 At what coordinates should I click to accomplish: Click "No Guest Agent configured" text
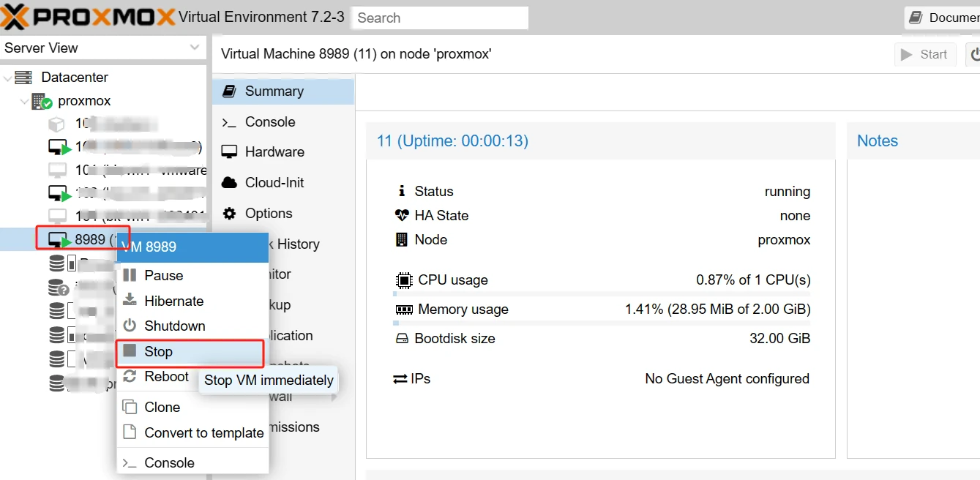click(x=727, y=379)
